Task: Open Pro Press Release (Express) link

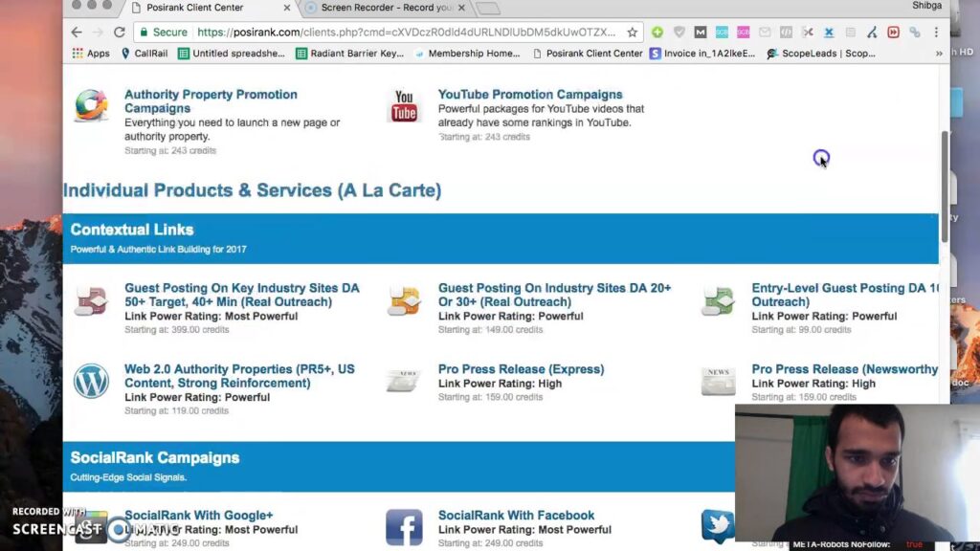Action: (522, 369)
